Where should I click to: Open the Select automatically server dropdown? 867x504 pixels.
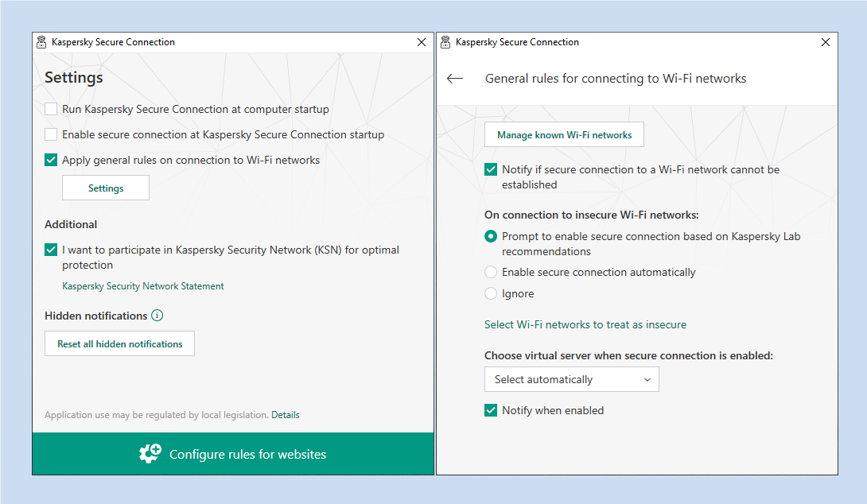coord(571,379)
